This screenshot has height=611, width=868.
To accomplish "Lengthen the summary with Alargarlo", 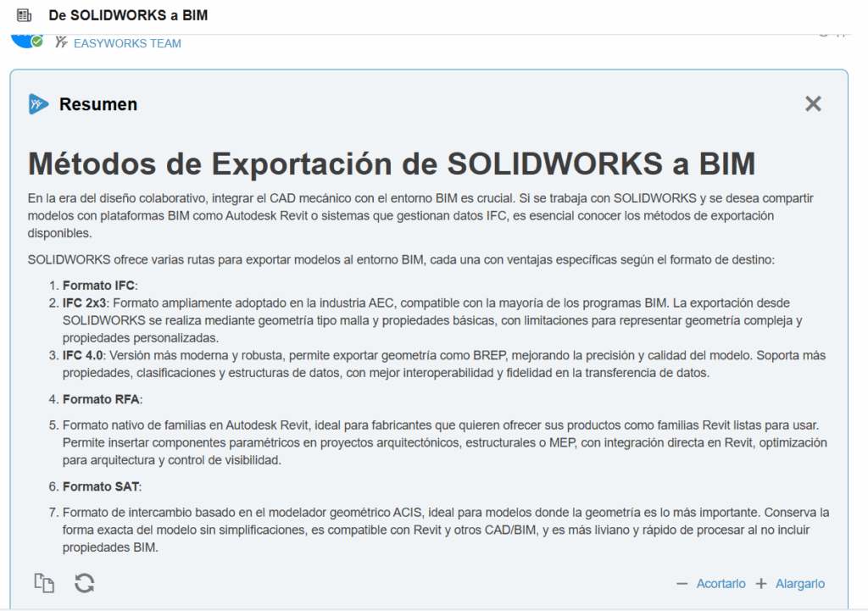I will click(x=799, y=584).
